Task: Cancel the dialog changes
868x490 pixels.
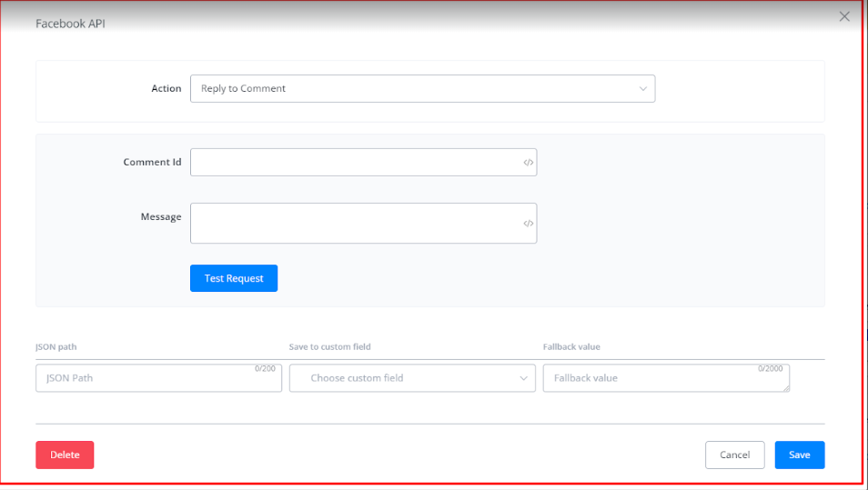Action: coord(734,455)
